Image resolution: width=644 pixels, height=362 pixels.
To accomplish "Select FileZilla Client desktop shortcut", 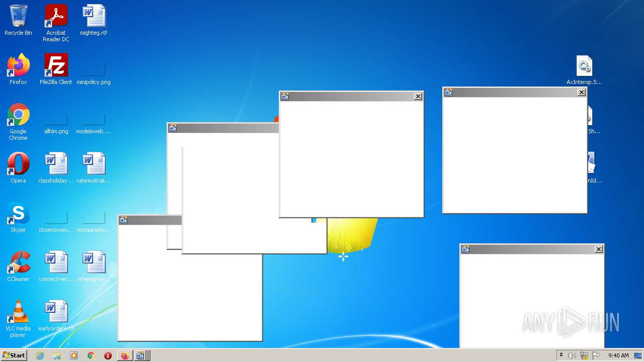I will point(56,69).
